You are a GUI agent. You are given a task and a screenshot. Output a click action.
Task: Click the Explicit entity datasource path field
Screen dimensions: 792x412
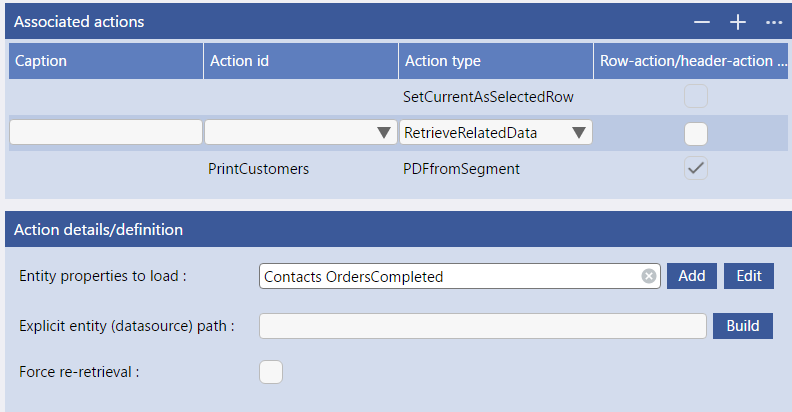pos(482,326)
